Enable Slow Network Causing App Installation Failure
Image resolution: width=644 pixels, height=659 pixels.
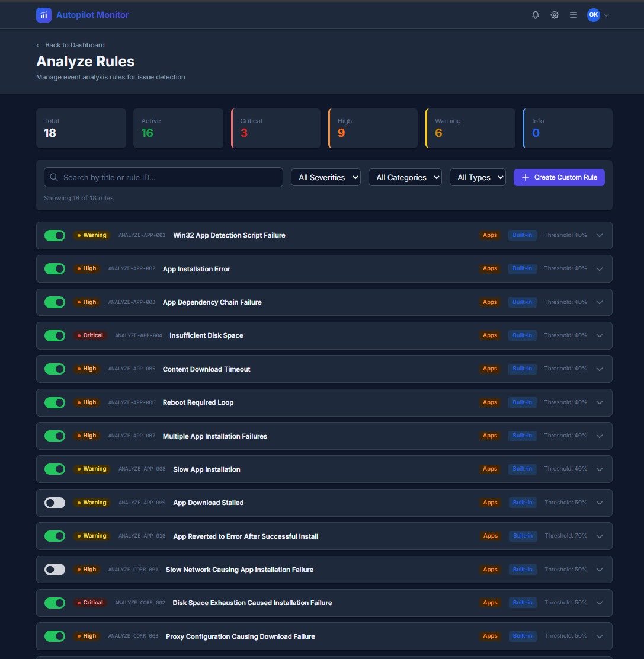click(x=55, y=570)
